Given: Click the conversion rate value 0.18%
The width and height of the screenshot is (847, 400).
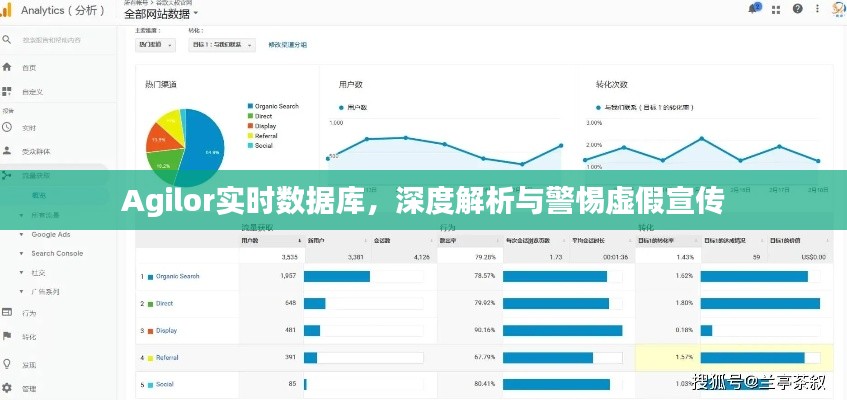Looking at the screenshot, I should pos(684,330).
